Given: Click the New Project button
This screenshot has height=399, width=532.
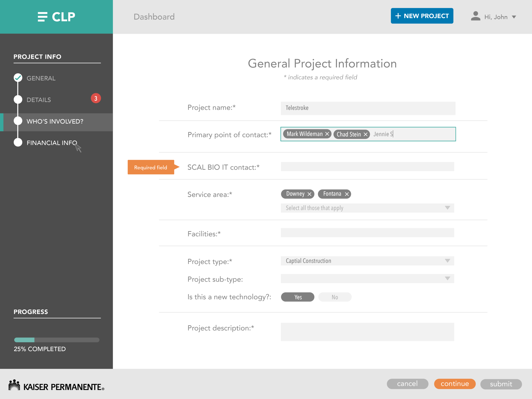Looking at the screenshot, I should [x=422, y=16].
